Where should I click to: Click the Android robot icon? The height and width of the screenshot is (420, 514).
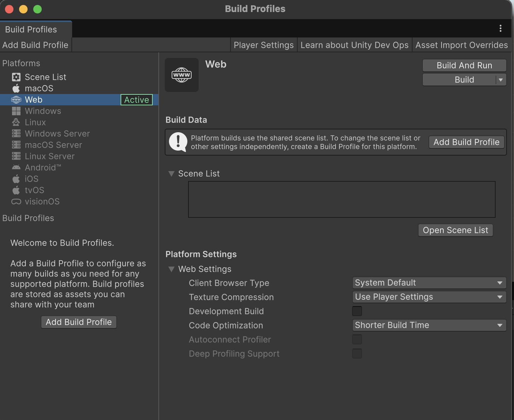(16, 168)
